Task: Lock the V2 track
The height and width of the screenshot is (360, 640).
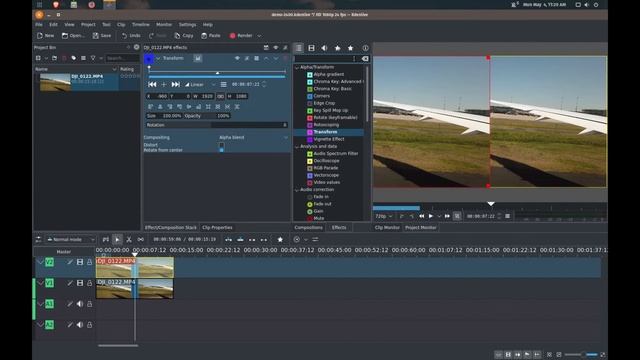Action: (89, 262)
